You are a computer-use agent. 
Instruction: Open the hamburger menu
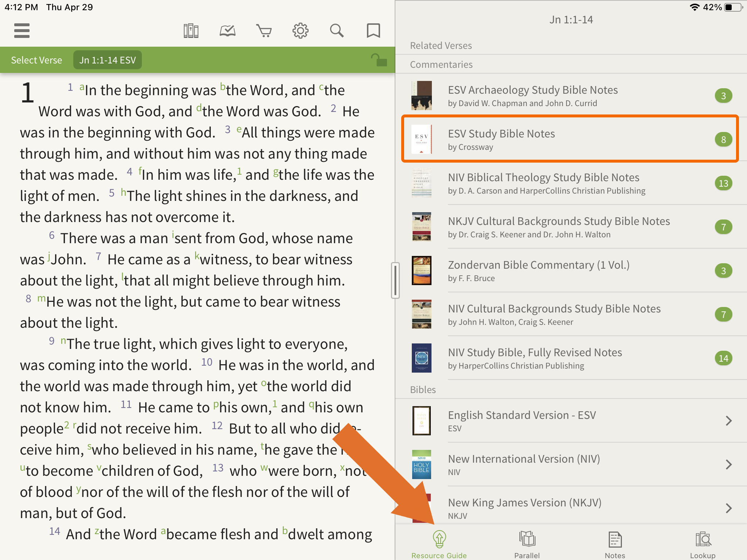click(22, 31)
